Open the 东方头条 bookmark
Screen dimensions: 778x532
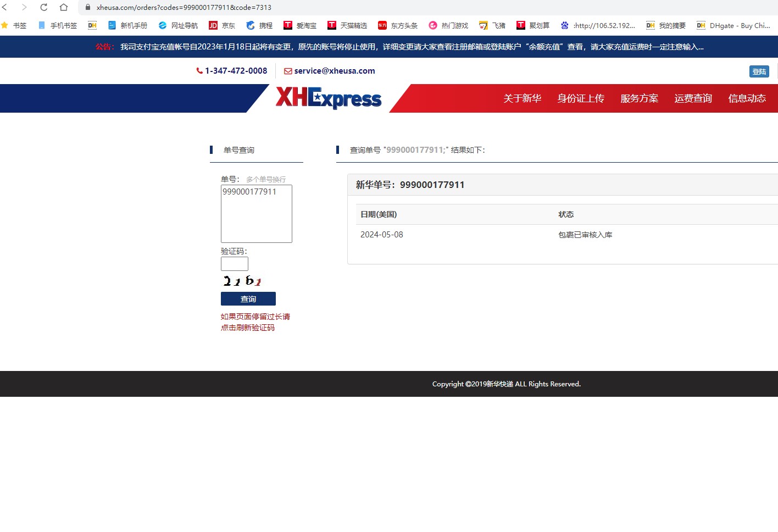click(x=398, y=25)
